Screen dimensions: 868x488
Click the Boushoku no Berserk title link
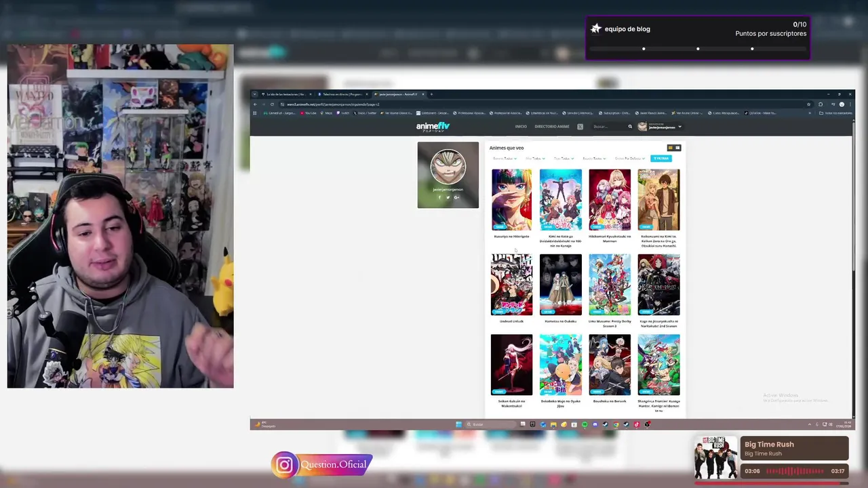pyautogui.click(x=610, y=401)
